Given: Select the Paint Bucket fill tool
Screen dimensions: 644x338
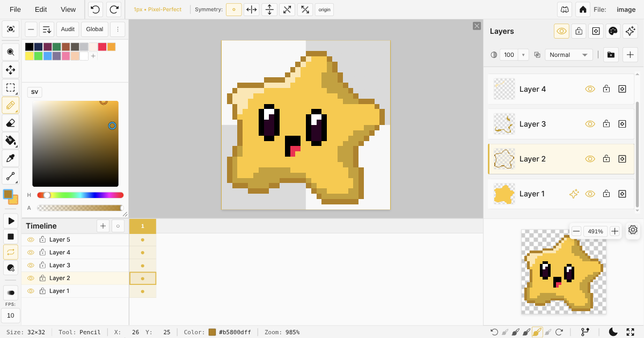Looking at the screenshot, I should tap(10, 141).
